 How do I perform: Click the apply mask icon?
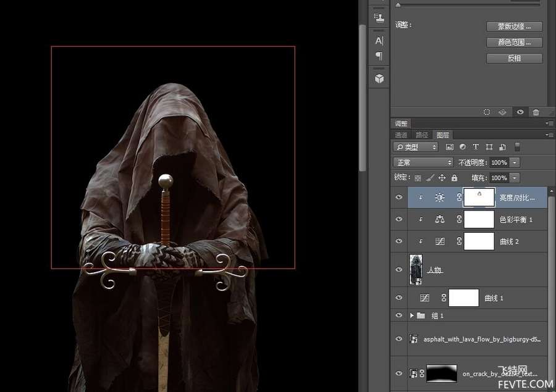point(502,112)
